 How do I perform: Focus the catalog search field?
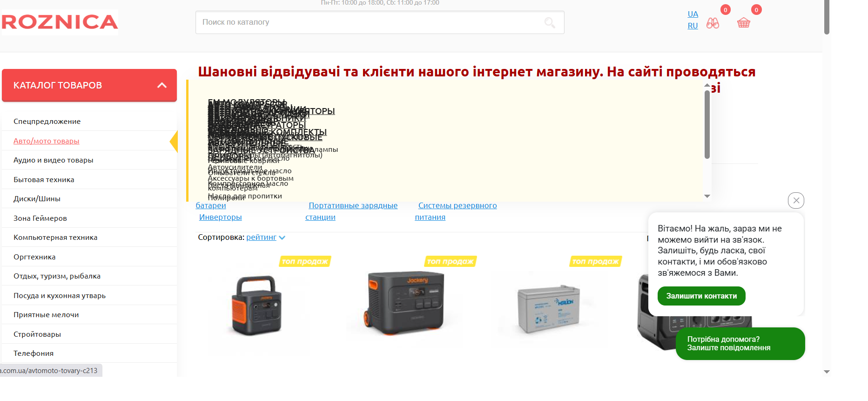tap(368, 22)
